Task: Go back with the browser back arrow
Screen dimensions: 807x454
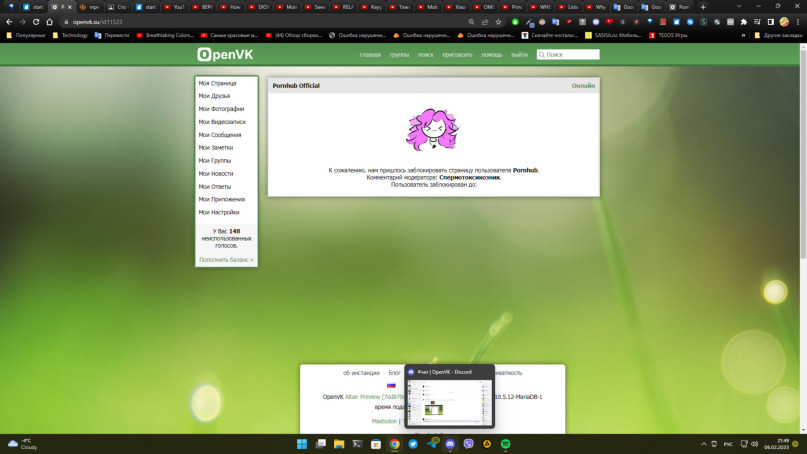Action: (x=9, y=22)
